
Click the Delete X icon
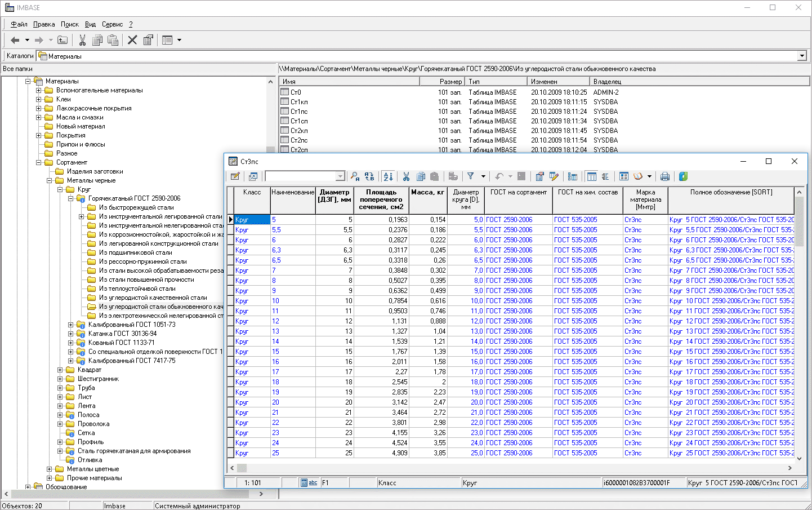pos(132,40)
